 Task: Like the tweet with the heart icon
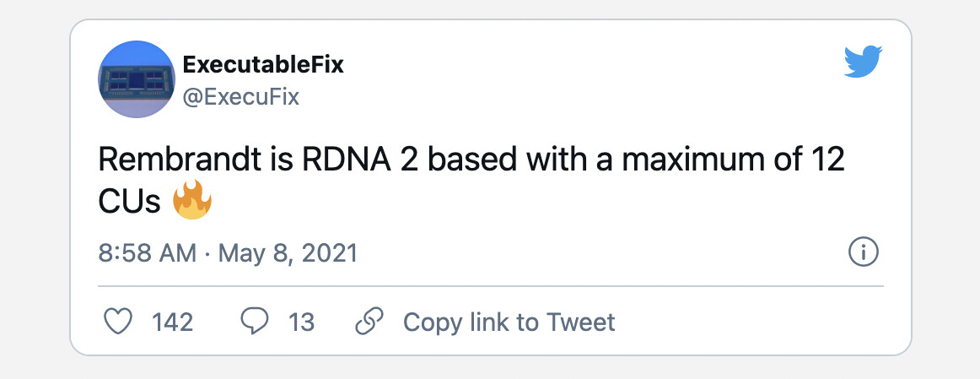tap(117, 322)
